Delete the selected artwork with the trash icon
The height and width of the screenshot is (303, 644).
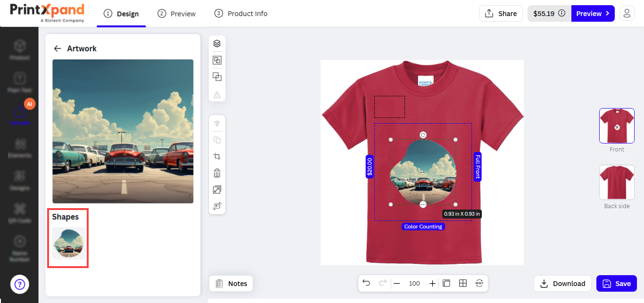(x=217, y=173)
